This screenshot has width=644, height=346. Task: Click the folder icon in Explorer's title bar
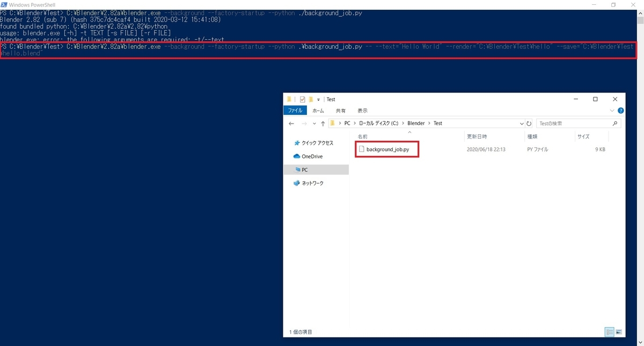click(x=289, y=99)
